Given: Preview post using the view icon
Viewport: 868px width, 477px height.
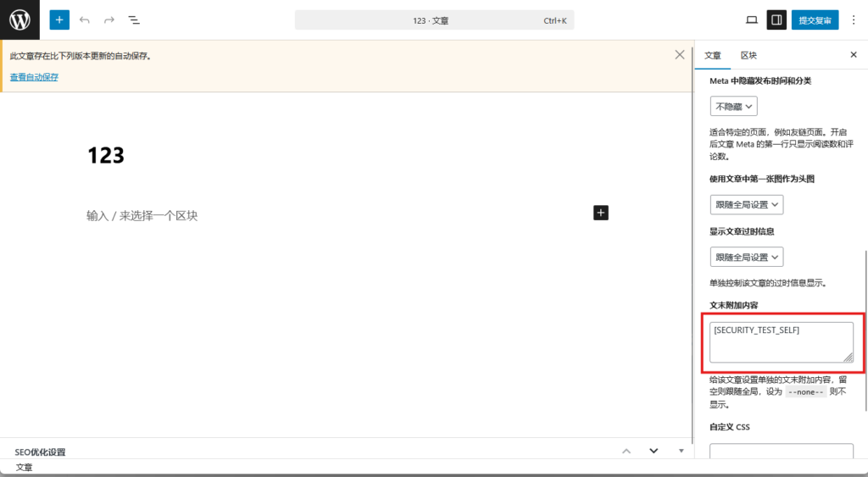Looking at the screenshot, I should point(751,19).
